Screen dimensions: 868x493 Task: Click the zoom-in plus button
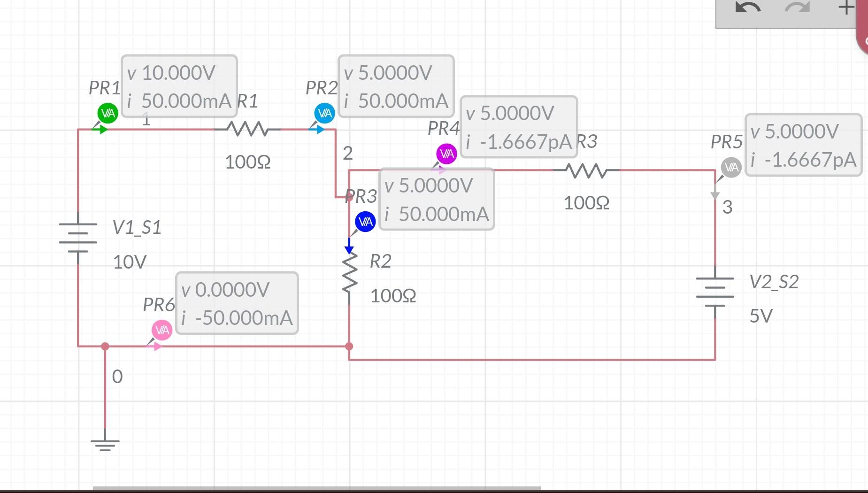(x=845, y=7)
